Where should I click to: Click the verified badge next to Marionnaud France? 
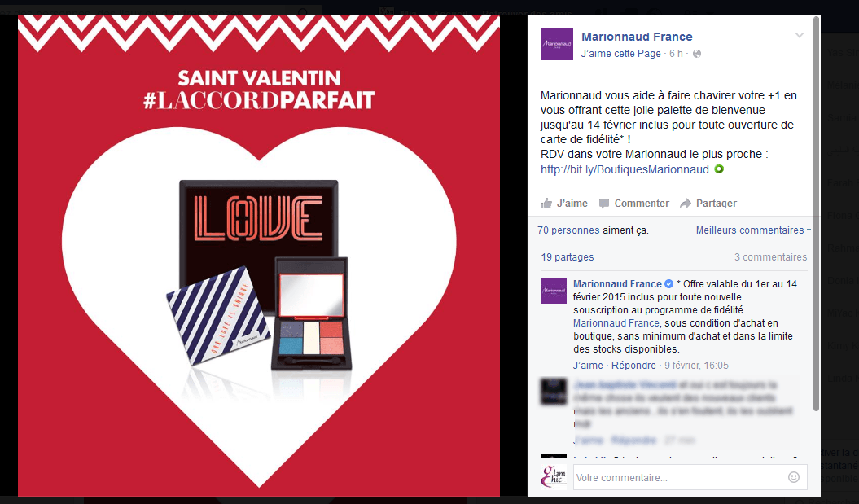[669, 284]
